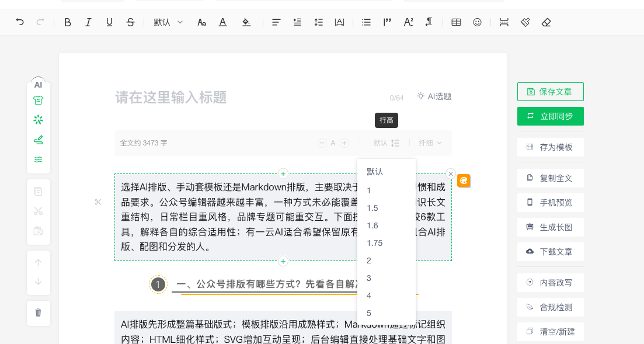This screenshot has height=344, width=644.
Task: Open the font color tool
Action: coord(222,22)
